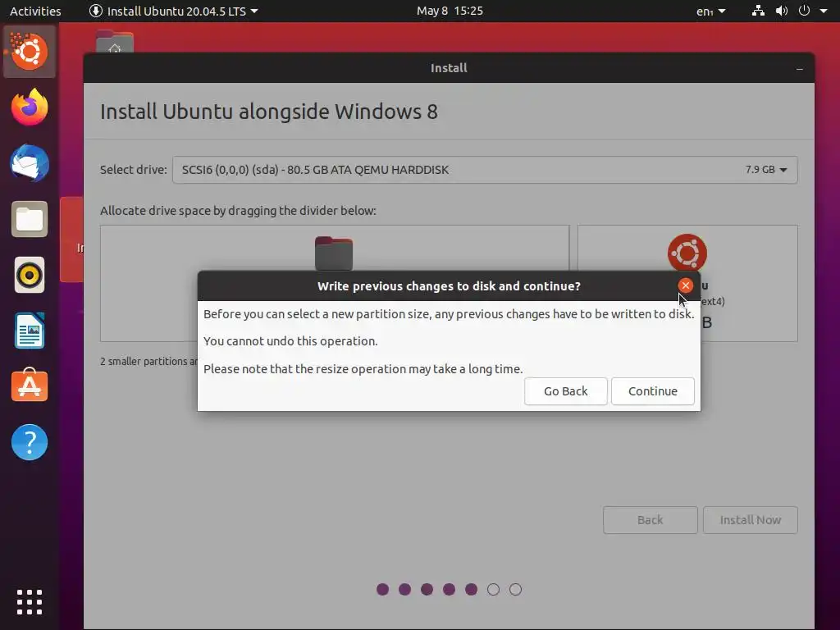Expand the Select drive dropdown
The height and width of the screenshot is (630, 840).
tap(485, 170)
